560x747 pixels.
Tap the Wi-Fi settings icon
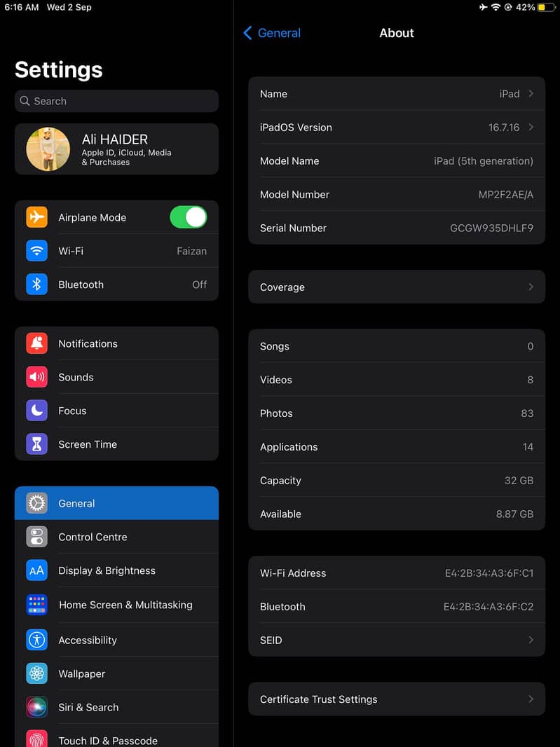click(x=36, y=251)
